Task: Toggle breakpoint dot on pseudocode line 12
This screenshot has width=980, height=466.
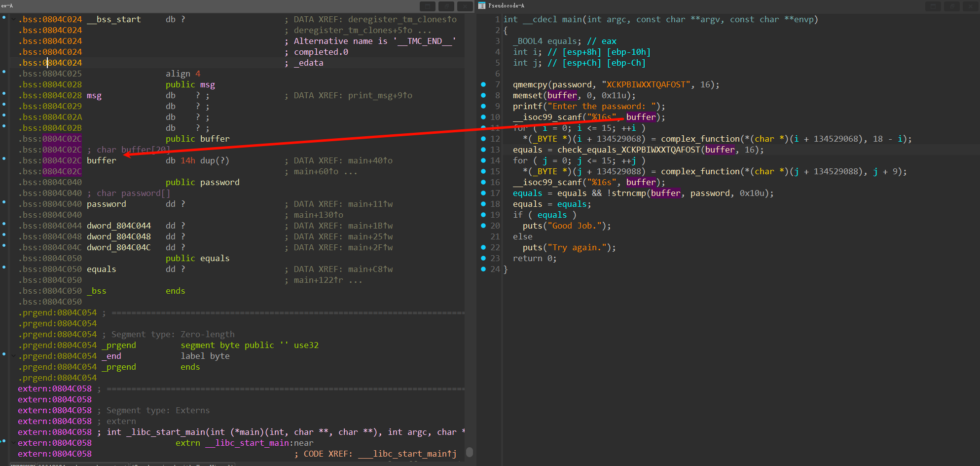Action: (x=483, y=139)
